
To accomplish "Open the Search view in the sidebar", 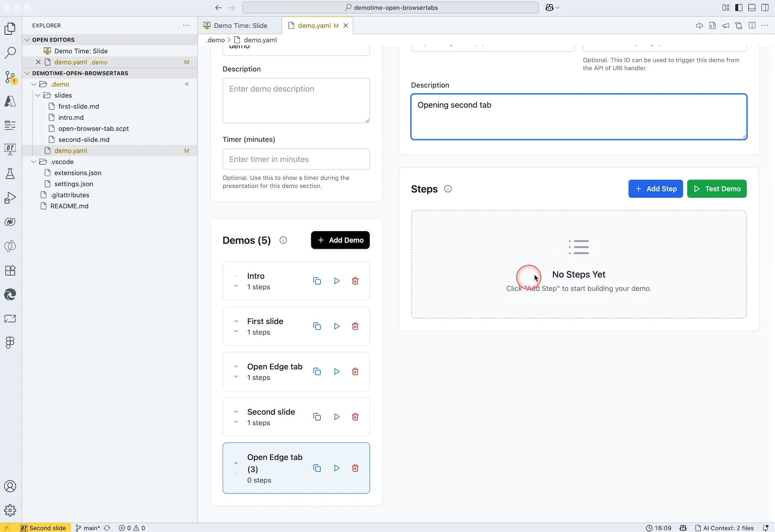I will click(x=10, y=52).
